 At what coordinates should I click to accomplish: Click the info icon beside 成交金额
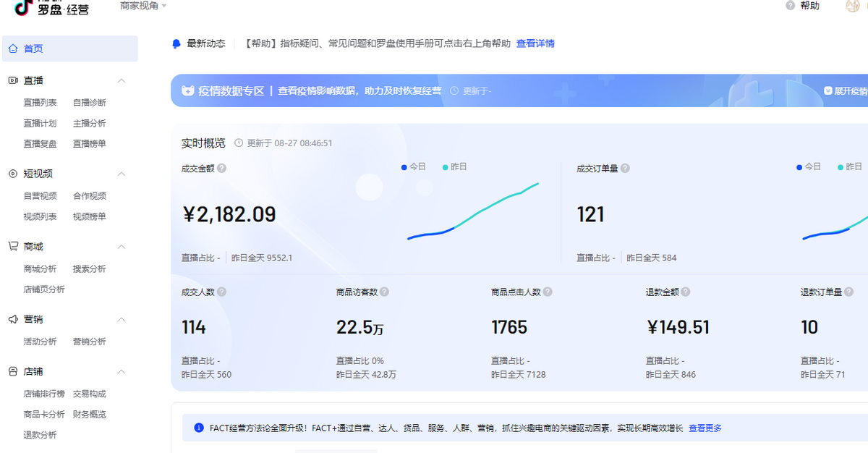pyautogui.click(x=222, y=168)
